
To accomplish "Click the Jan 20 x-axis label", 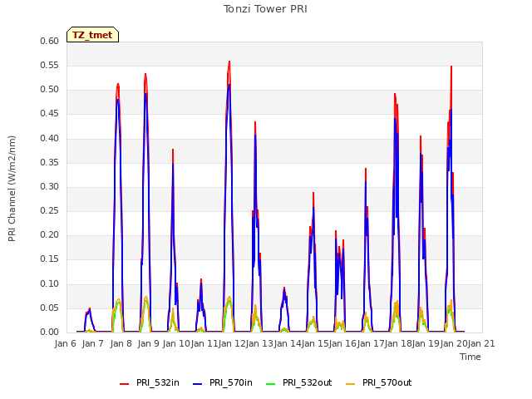I will point(454,343).
